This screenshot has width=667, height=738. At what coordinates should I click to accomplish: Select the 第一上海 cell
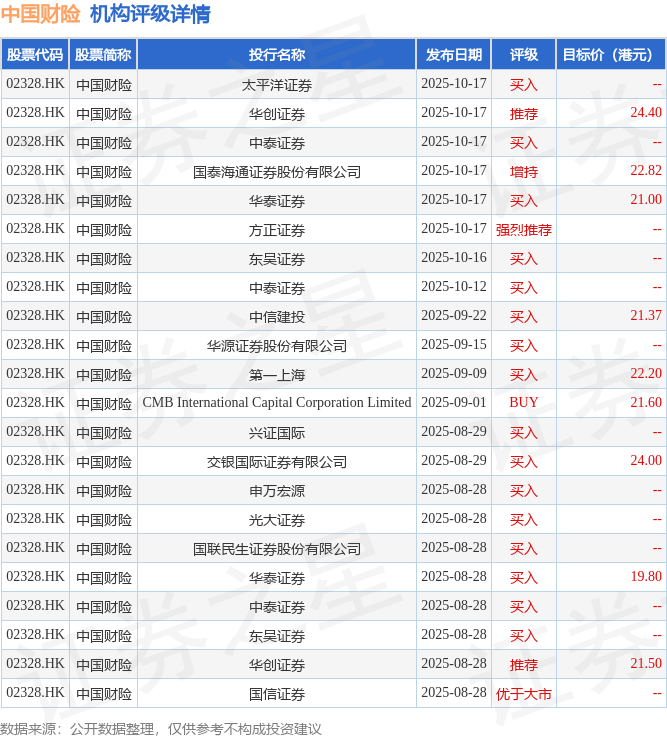pyautogui.click(x=277, y=375)
